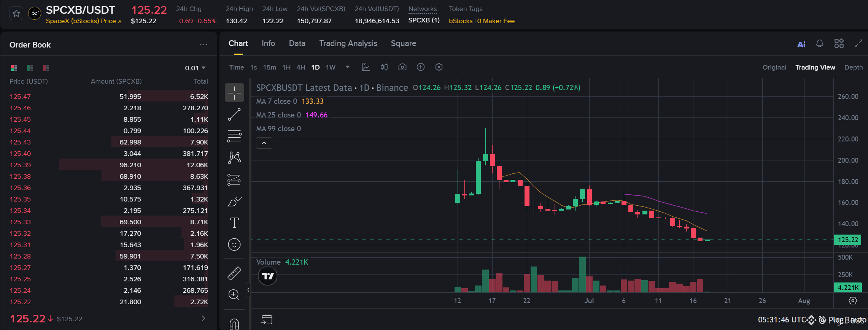Click the chart zoom in tool
The height and width of the screenshot is (330, 868).
click(x=234, y=295)
